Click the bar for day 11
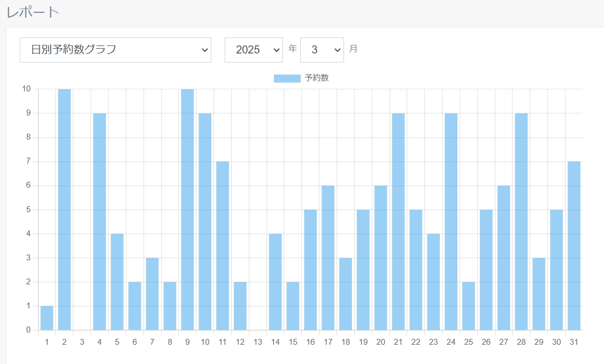The image size is (604, 364). [x=223, y=246]
